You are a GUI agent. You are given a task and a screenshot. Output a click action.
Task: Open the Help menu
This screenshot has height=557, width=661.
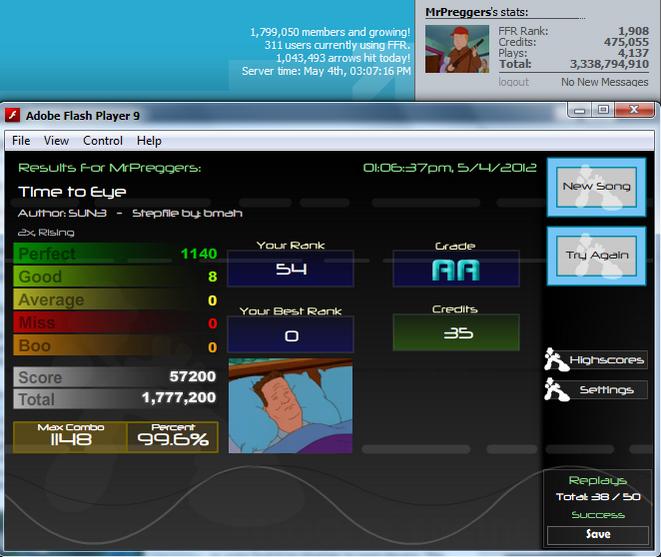149,140
